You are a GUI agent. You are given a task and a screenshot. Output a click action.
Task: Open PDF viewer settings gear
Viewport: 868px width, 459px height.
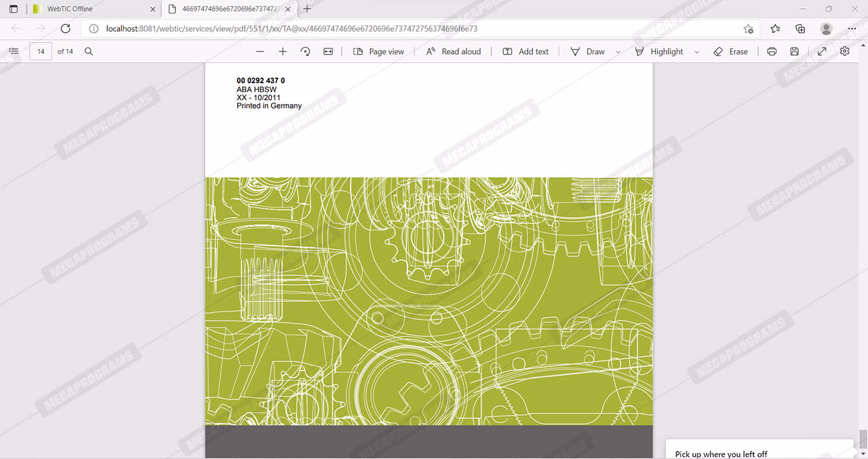click(x=844, y=51)
